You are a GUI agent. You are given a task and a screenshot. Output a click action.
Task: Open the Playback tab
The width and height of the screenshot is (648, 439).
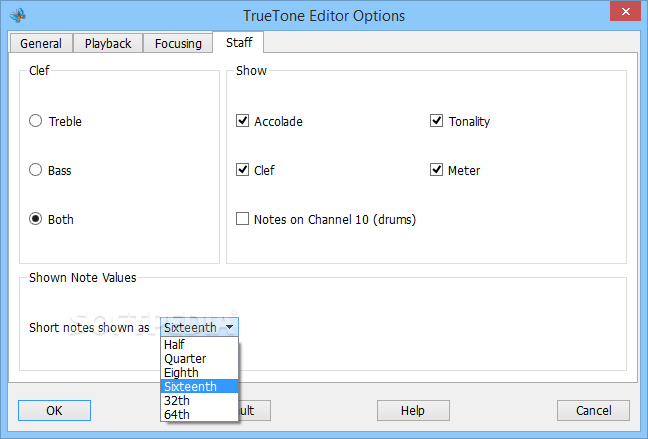(108, 43)
